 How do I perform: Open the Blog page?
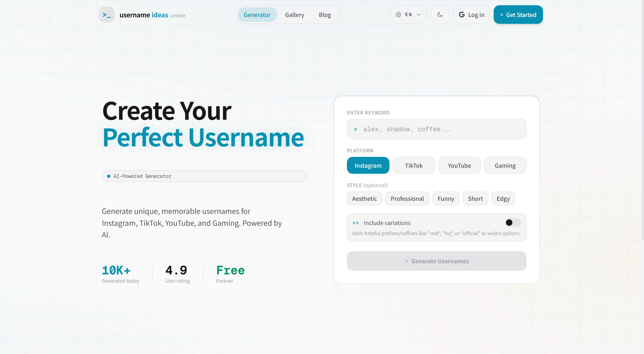pyautogui.click(x=325, y=15)
